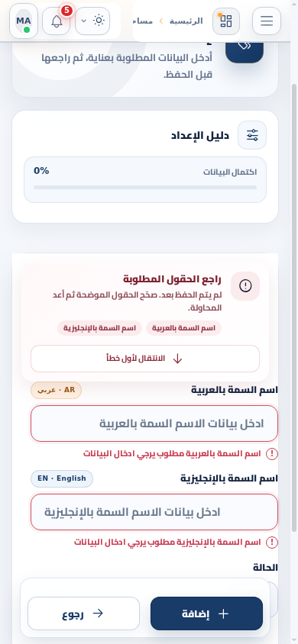Image resolution: width=298 pixels, height=644 pixels.
Task: Open notifications bell with 5 badge
Action: [x=57, y=21]
